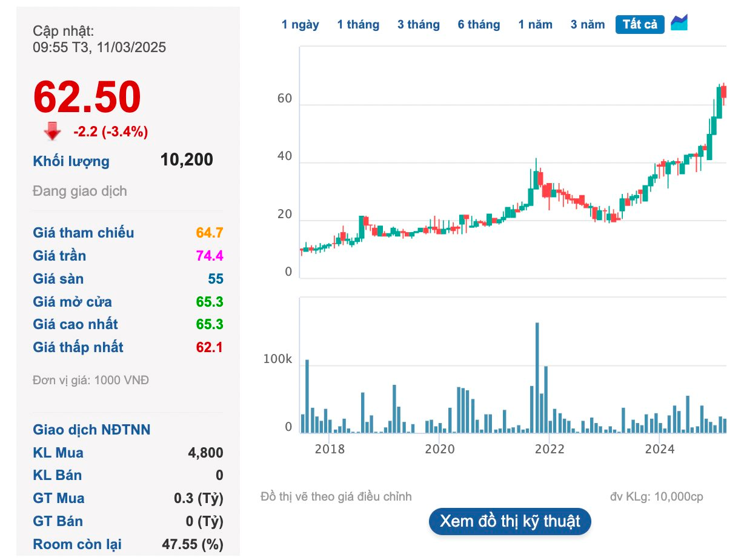View the "1 năm" chart range
Viewport: 744px width, 560px height.
point(535,25)
